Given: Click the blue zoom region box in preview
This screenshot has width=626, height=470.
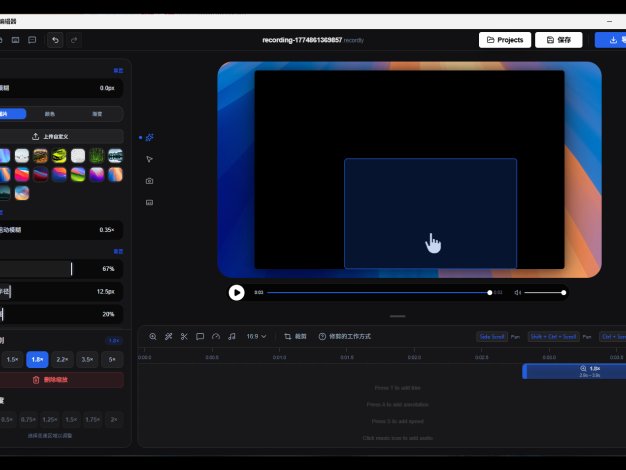Looking at the screenshot, I should 430,213.
